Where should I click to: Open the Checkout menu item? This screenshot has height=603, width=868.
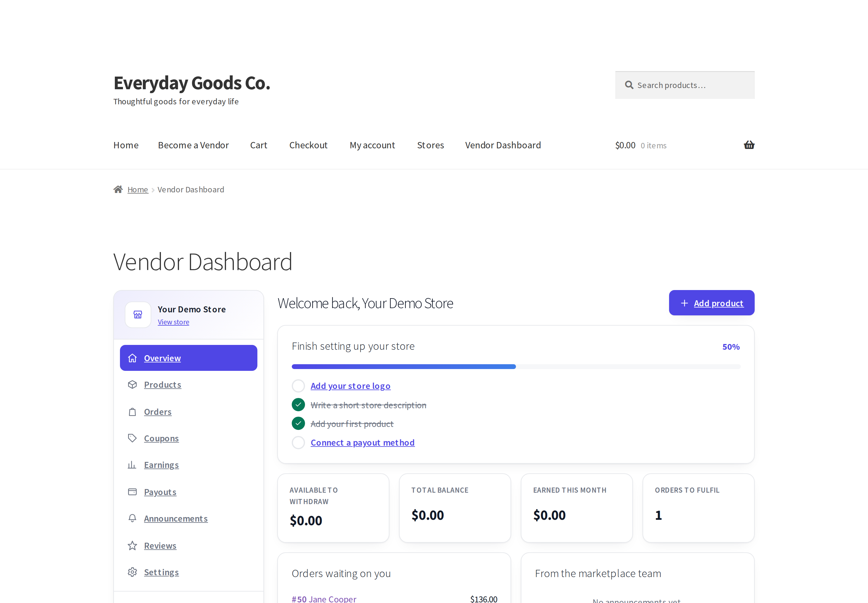(x=308, y=145)
